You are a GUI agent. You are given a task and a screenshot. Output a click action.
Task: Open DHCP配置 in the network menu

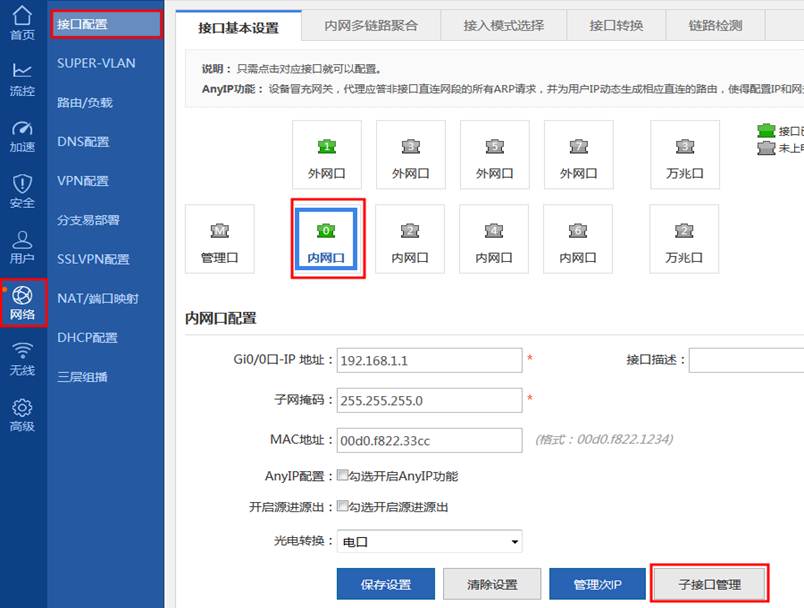click(87, 338)
